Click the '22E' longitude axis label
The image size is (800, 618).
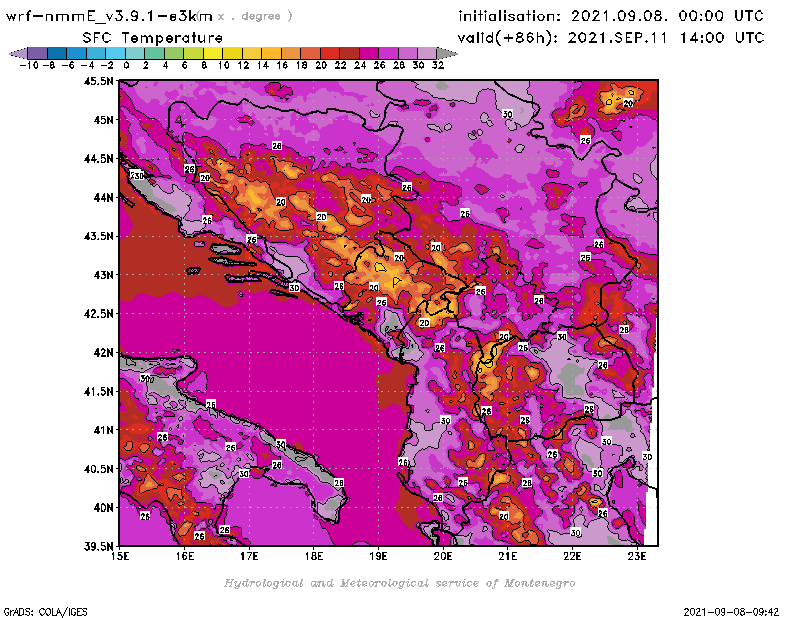(572, 556)
